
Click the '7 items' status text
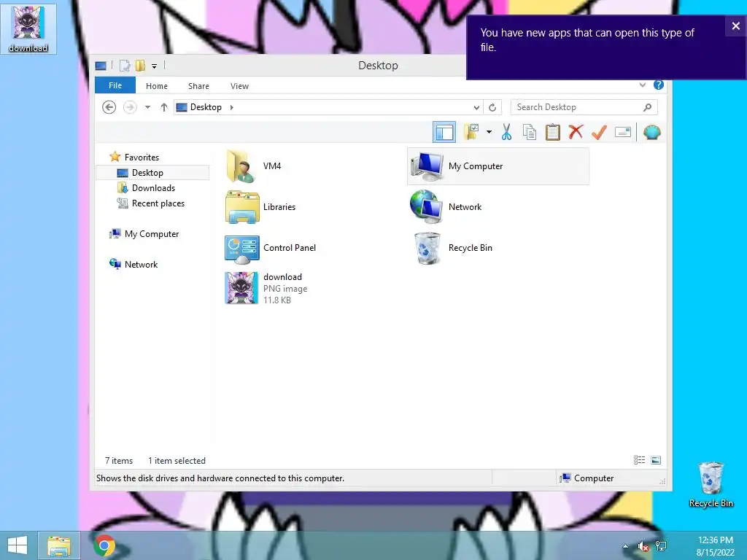tap(119, 461)
